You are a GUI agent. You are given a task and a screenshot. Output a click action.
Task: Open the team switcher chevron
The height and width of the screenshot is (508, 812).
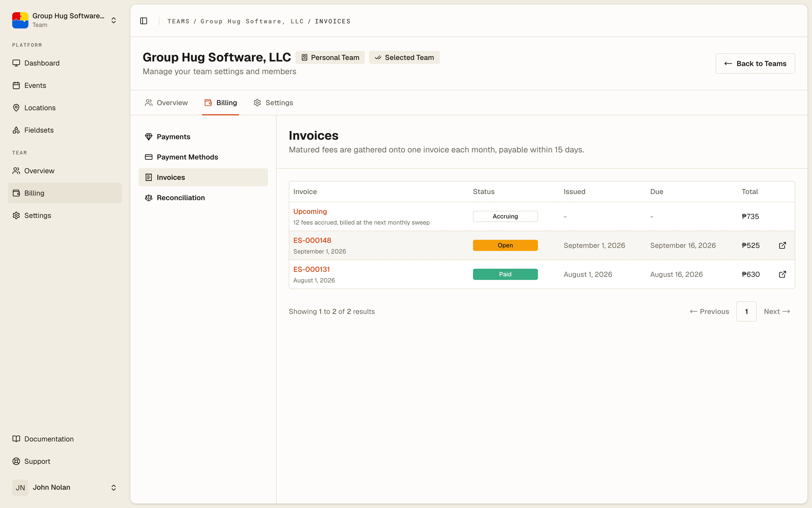[114, 20]
